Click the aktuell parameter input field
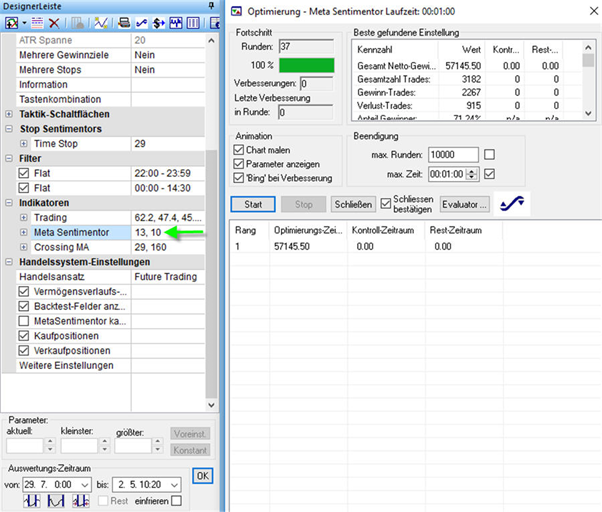Screen dimensions: 602x512 [x=25, y=446]
